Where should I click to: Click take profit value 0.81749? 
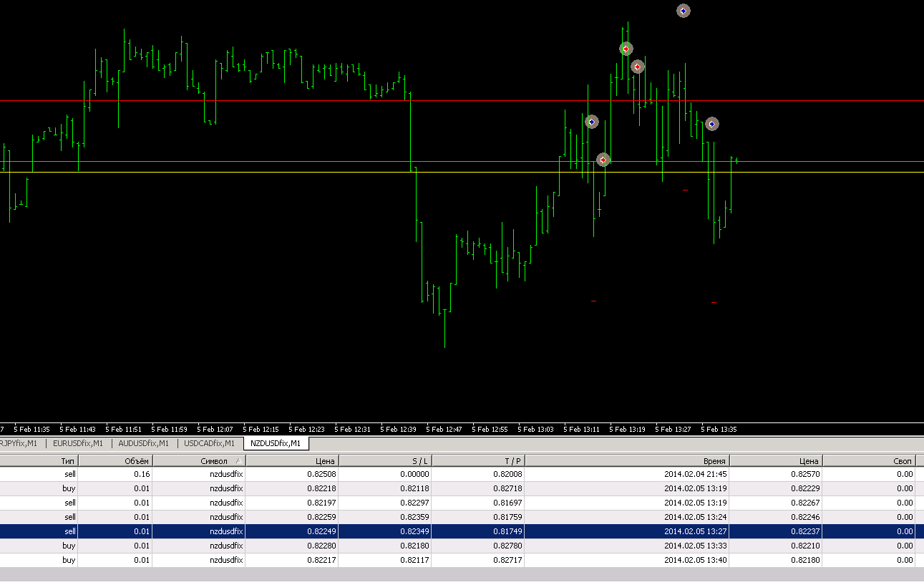pyautogui.click(x=507, y=531)
